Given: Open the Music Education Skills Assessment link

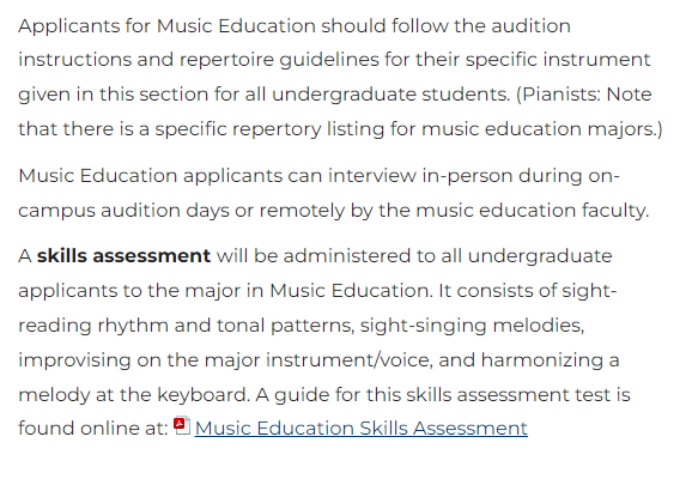Looking at the screenshot, I should point(361,429).
